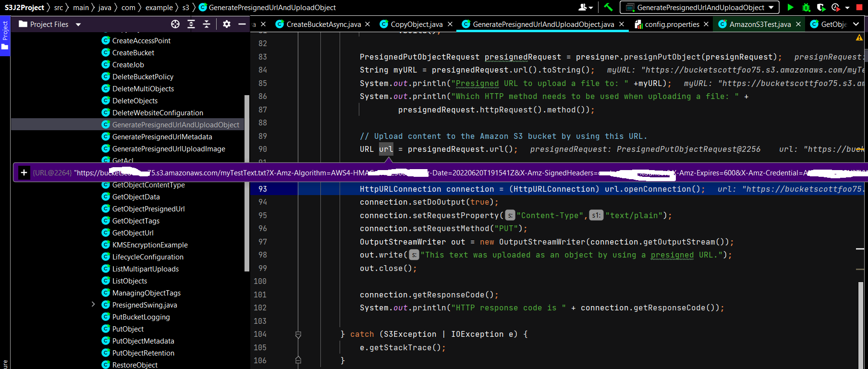The height and width of the screenshot is (369, 868).
Task: Select PutObjectRetention in tree
Action: 143,353
